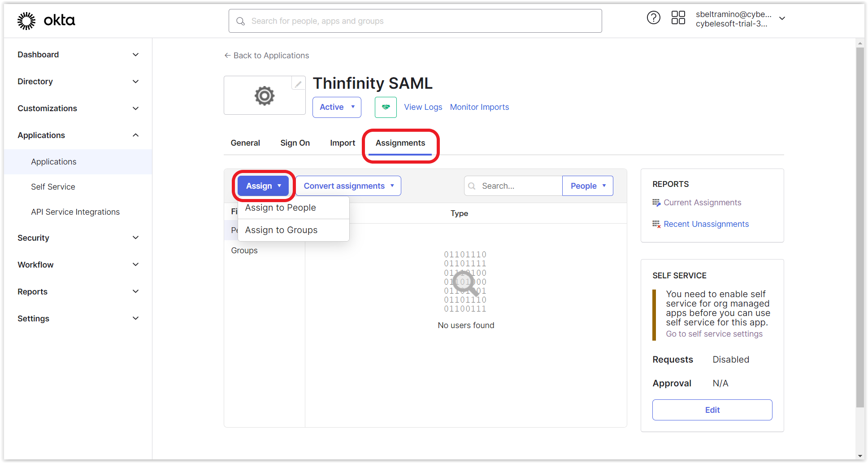868x463 pixels.
Task: Click the Okta logo
Action: (x=46, y=21)
